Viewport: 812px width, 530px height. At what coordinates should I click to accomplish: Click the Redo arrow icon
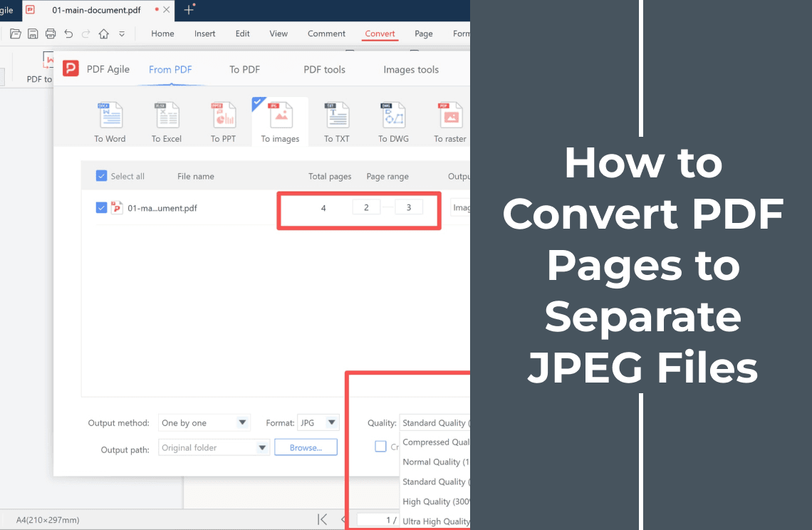pos(86,33)
